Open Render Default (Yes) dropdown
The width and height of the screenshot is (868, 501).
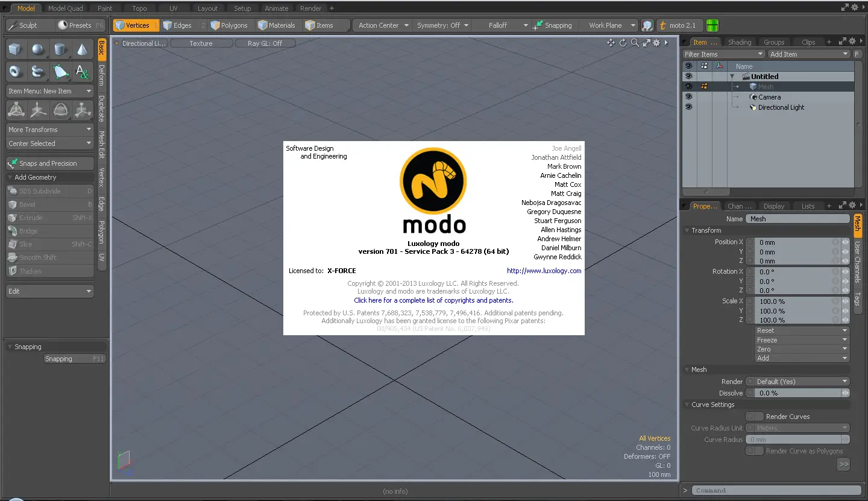click(x=797, y=382)
